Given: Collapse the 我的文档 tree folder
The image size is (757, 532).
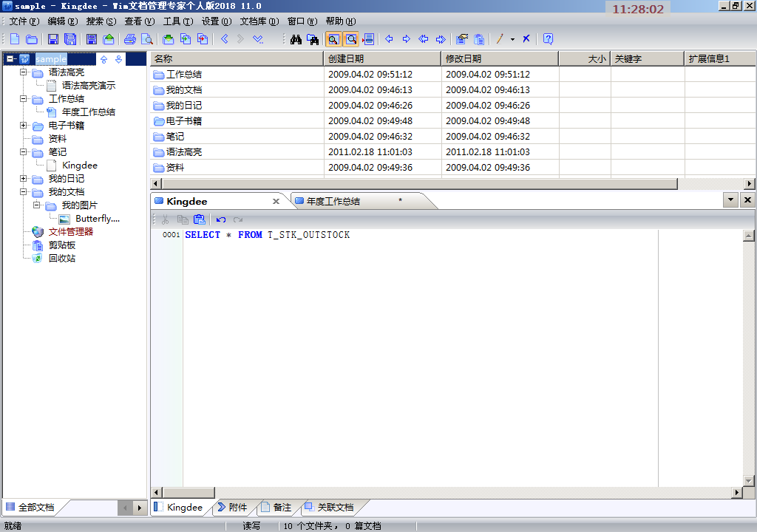Looking at the screenshot, I should 23,191.
